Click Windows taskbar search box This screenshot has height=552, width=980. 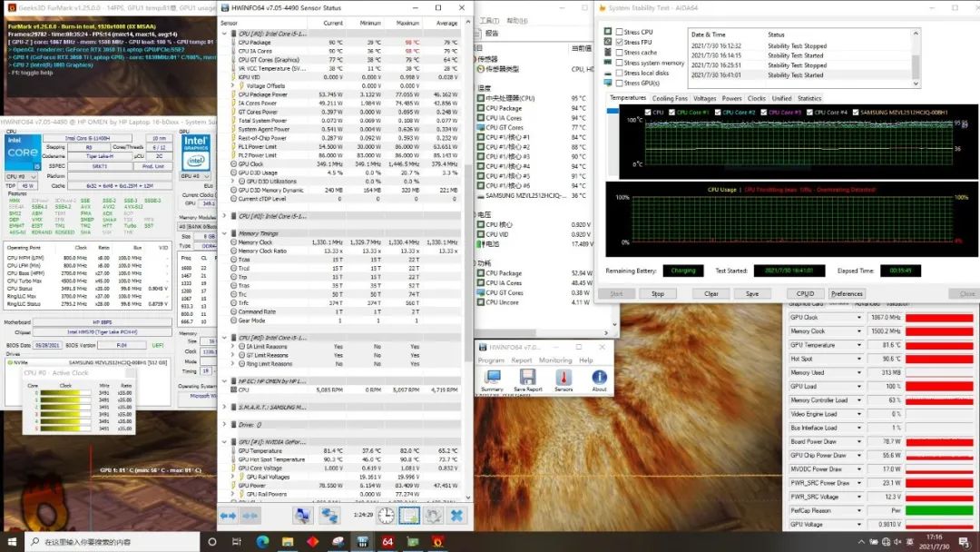113,541
